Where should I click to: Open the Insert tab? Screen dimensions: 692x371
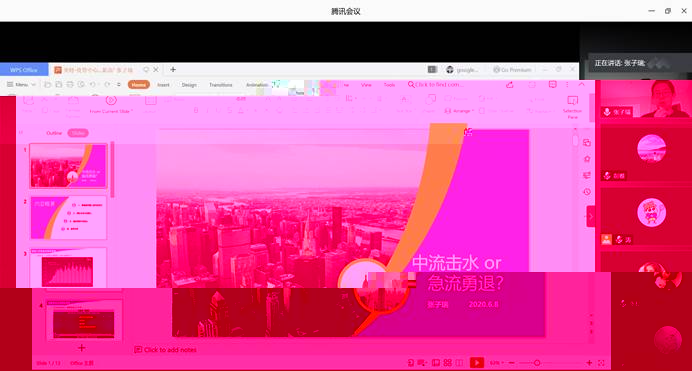tap(163, 85)
